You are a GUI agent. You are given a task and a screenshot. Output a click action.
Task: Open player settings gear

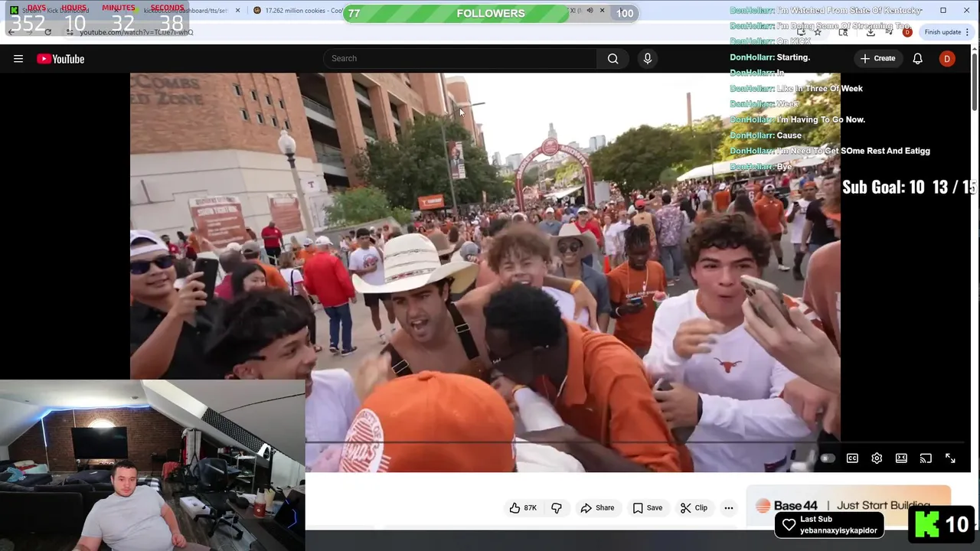pyautogui.click(x=877, y=458)
